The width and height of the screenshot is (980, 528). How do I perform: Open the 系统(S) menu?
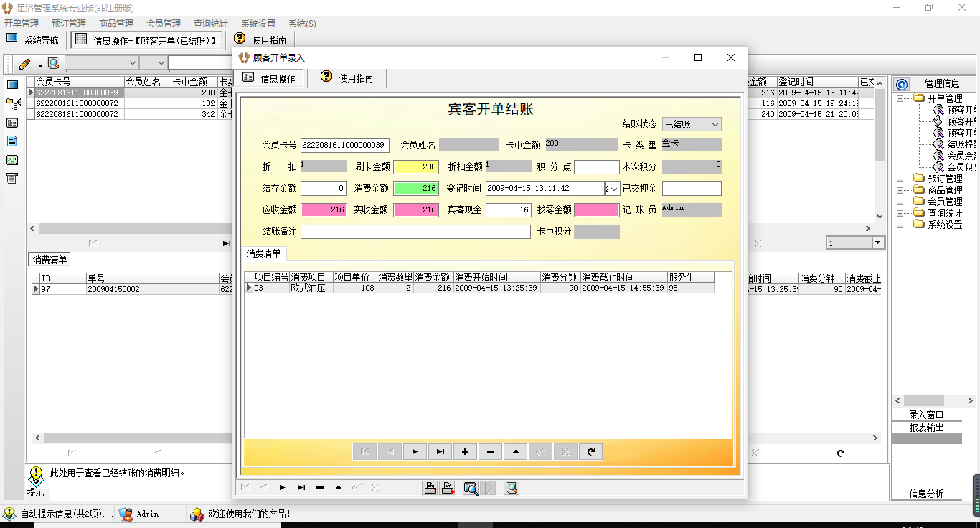pyautogui.click(x=302, y=24)
